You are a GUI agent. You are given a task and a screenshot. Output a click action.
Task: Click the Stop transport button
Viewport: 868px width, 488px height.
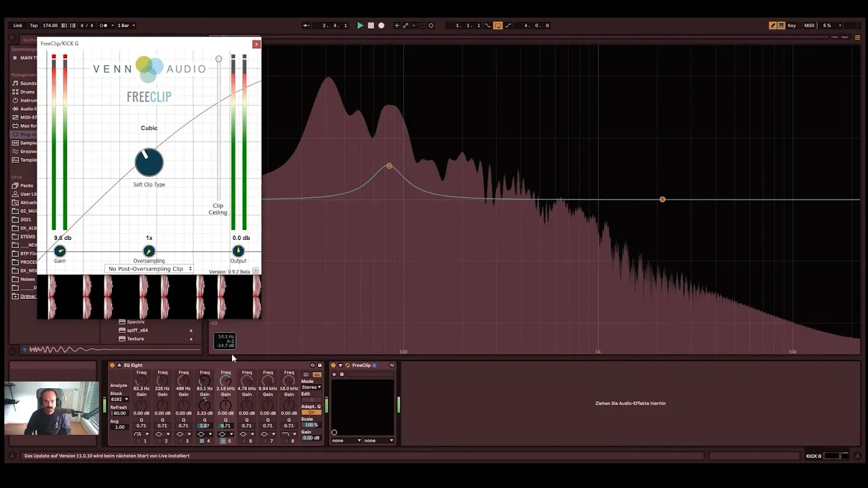point(370,26)
